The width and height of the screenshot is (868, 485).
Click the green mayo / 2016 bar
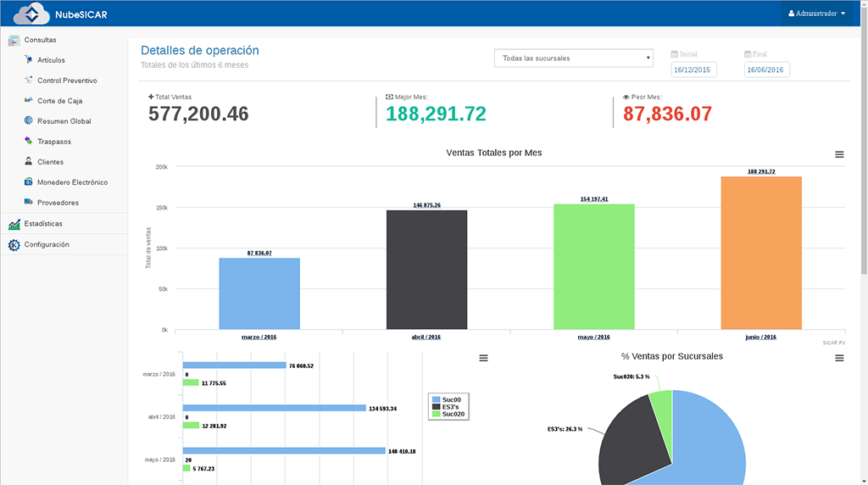point(594,267)
